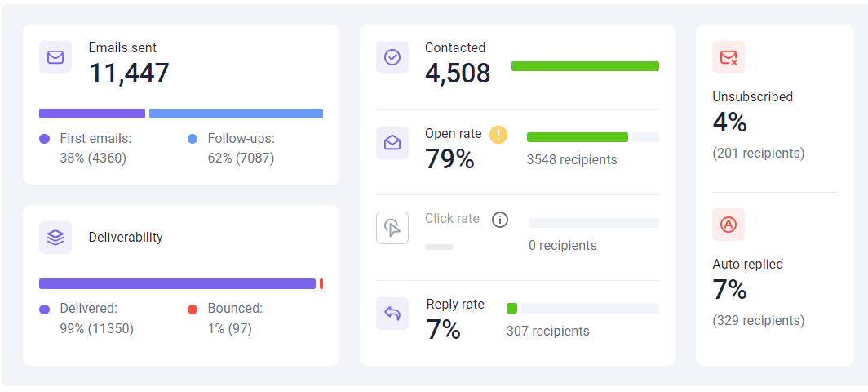This screenshot has width=868, height=392.
Task: Click the Click rate cursor icon
Action: click(x=392, y=228)
